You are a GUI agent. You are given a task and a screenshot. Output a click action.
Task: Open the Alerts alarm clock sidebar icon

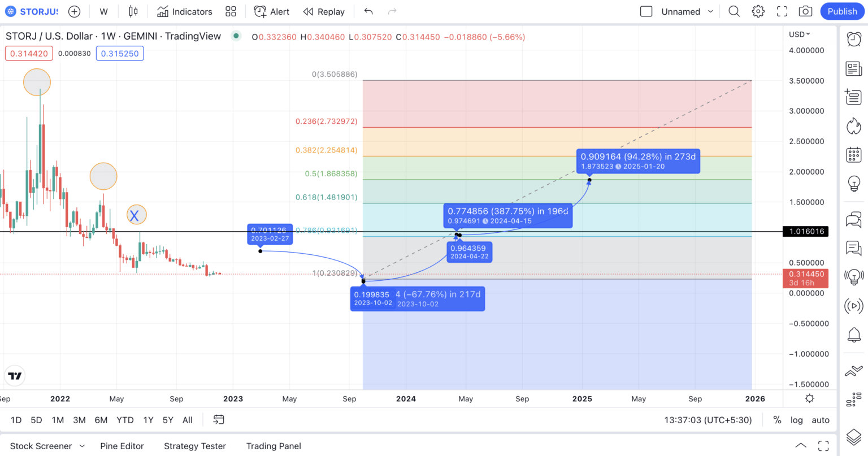tap(853, 39)
